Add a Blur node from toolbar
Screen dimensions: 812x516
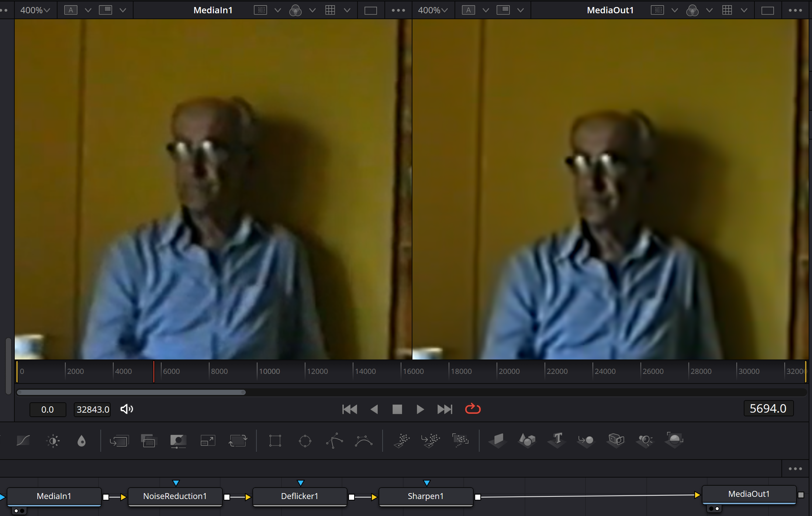82,441
